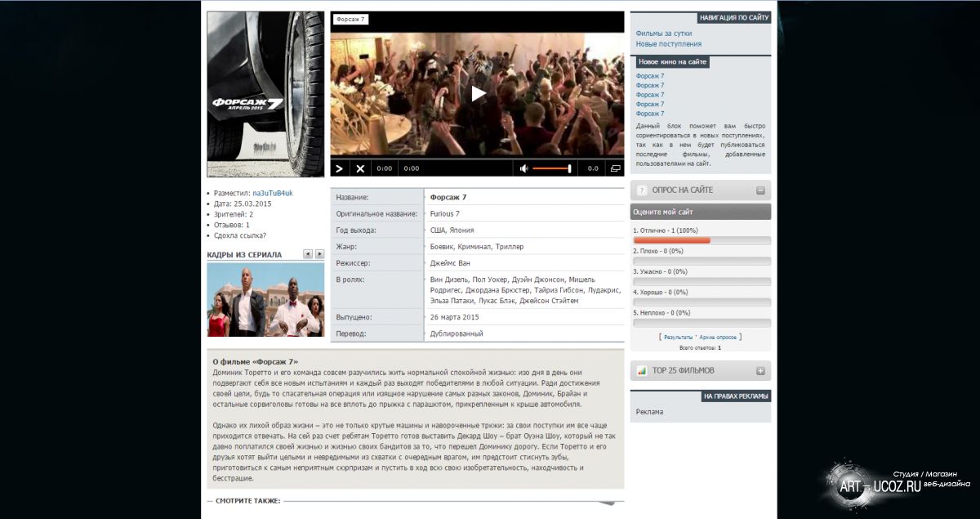The height and width of the screenshot is (519, 980).
Task: Open Архив опросов
Action: (718, 337)
